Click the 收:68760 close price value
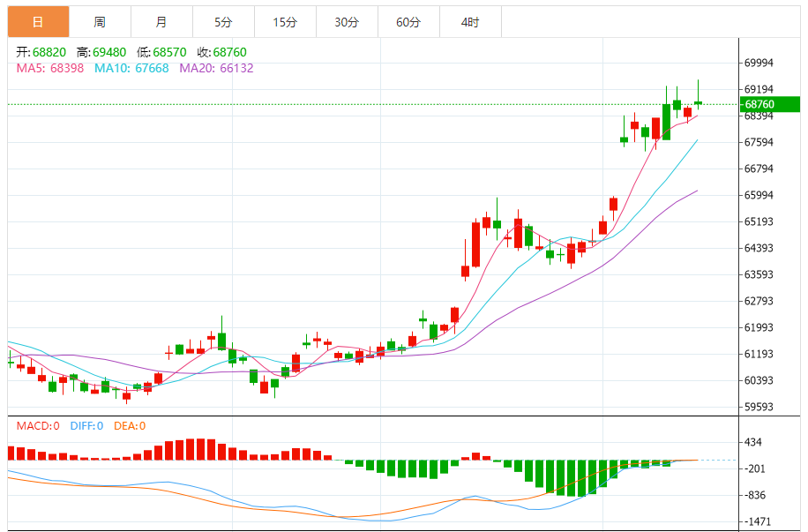 pos(221,52)
